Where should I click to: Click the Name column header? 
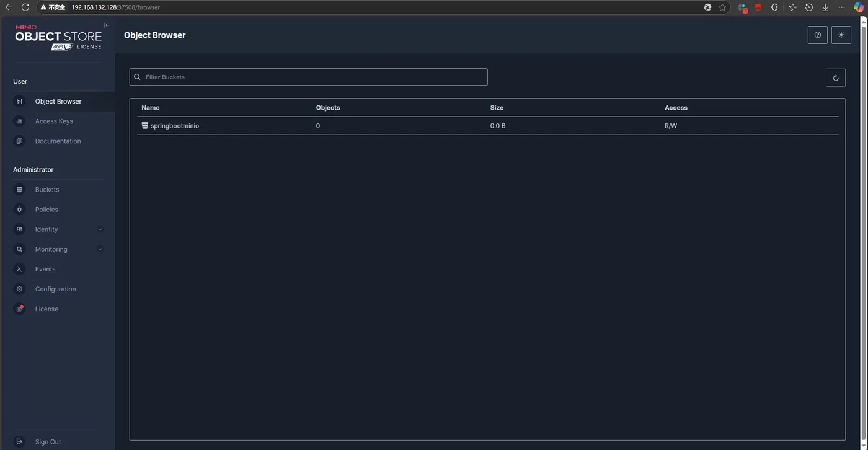[x=150, y=108]
